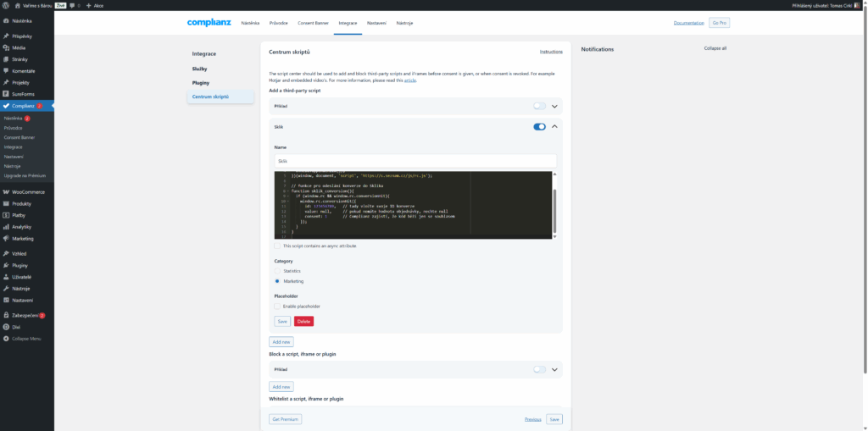Tick the Enable placeholder checkbox
The image size is (868, 431).
[278, 306]
